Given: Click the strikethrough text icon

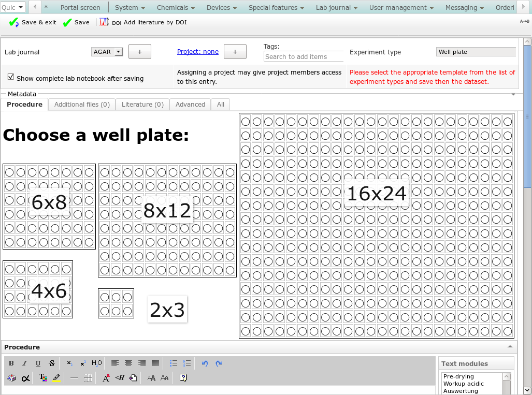Looking at the screenshot, I should click(x=52, y=363).
